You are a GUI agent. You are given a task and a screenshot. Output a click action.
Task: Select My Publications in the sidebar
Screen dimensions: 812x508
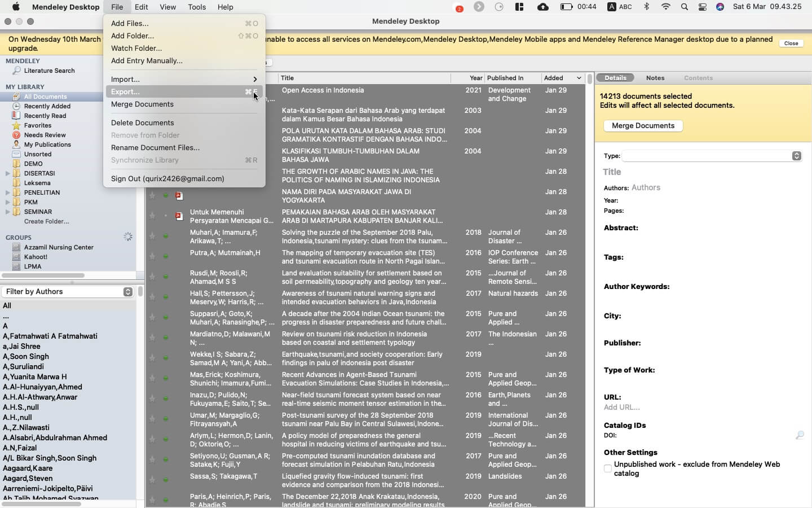tap(48, 144)
